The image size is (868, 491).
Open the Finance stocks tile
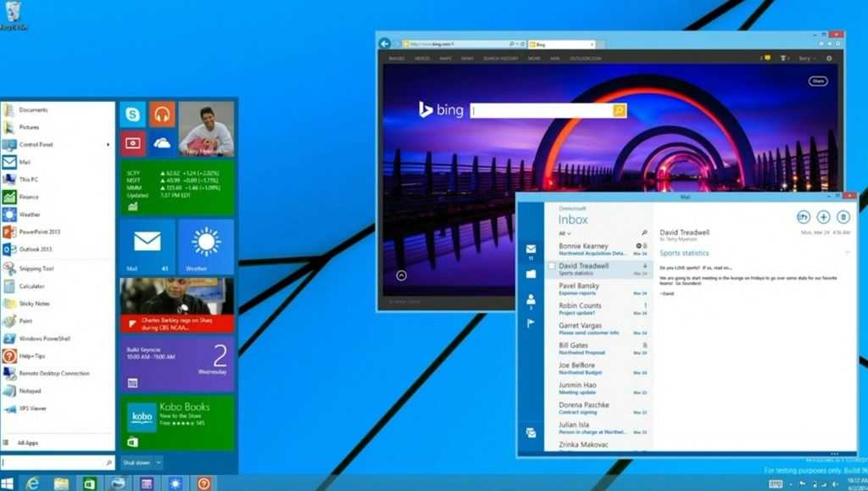pos(177,187)
